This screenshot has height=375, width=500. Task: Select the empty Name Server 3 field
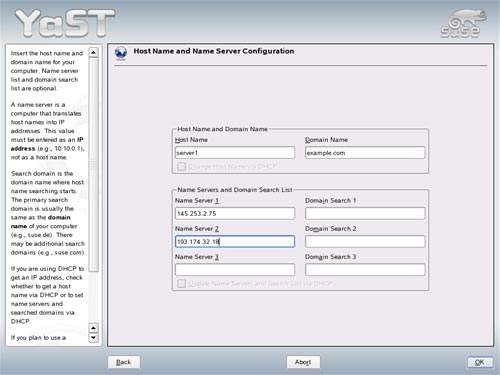[235, 270]
